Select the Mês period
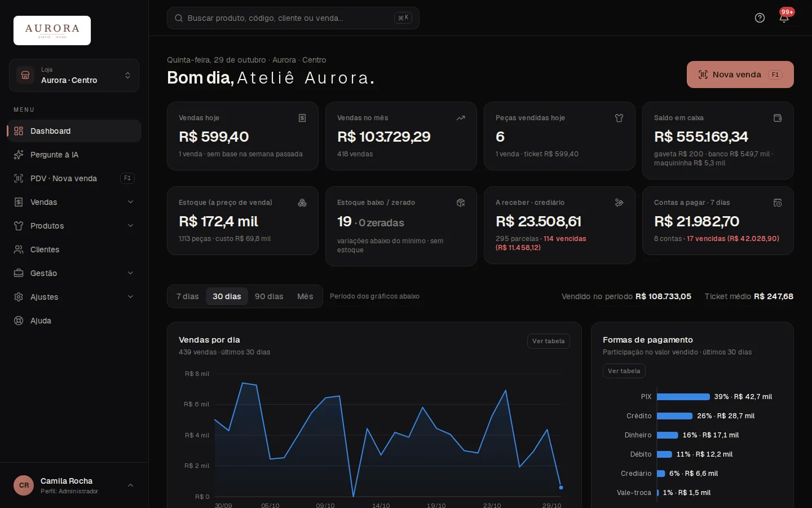The width and height of the screenshot is (812, 508). point(305,296)
